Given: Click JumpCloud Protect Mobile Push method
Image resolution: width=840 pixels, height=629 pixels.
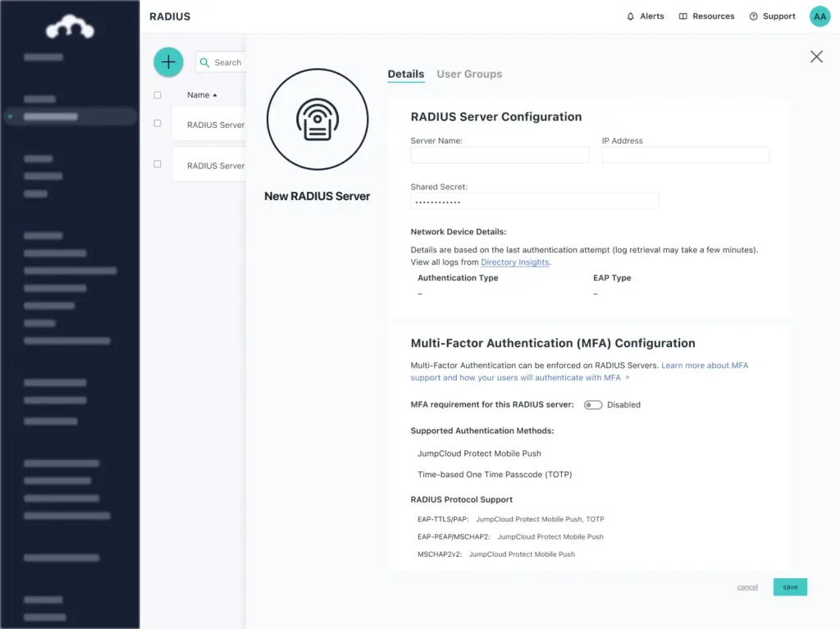Looking at the screenshot, I should 479,454.
